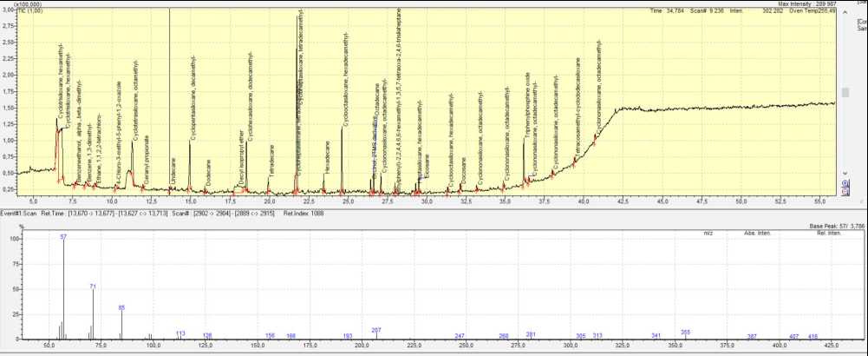Click the m/z 71 label in mass spectrum
The width and height of the screenshot is (868, 356).
93,287
